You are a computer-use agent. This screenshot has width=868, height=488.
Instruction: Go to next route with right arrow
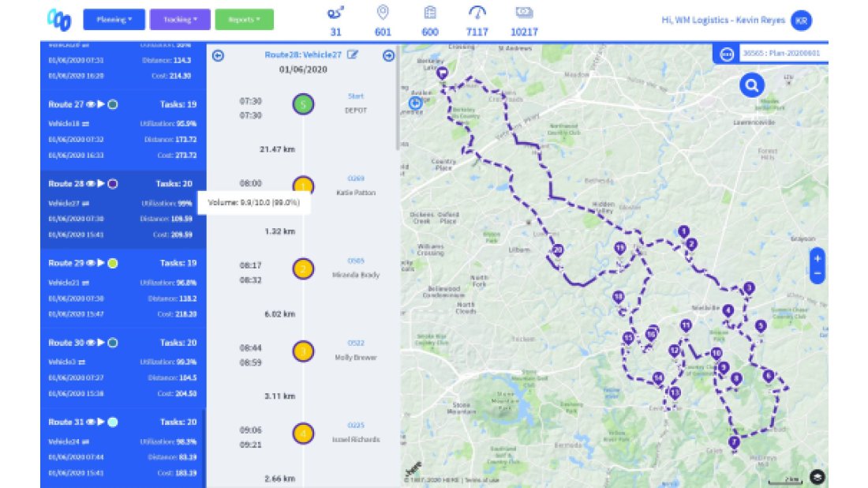coord(388,55)
